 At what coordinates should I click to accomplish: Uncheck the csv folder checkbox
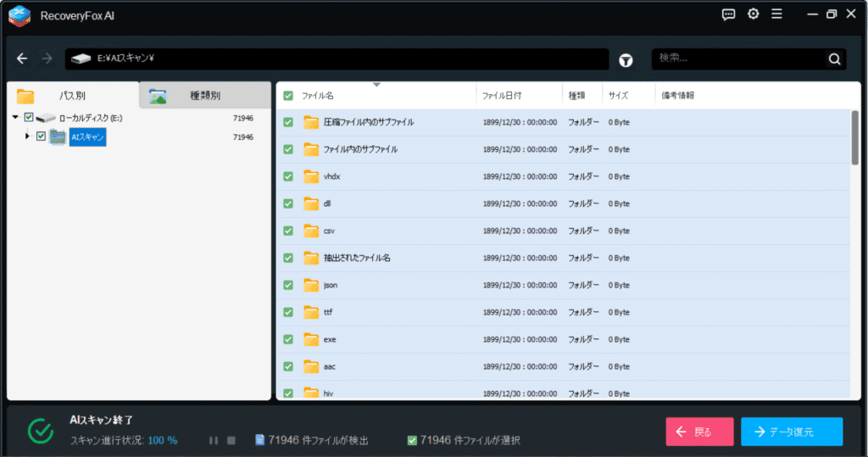pyautogui.click(x=288, y=231)
